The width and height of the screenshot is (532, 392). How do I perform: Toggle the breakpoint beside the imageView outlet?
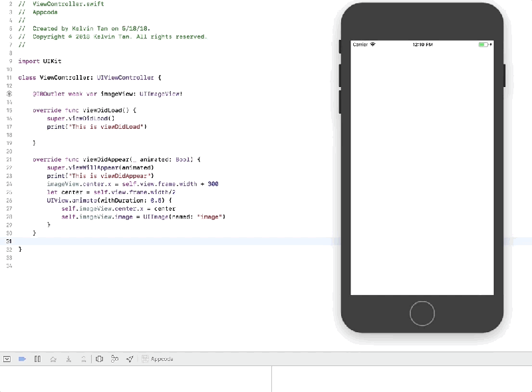click(x=9, y=94)
